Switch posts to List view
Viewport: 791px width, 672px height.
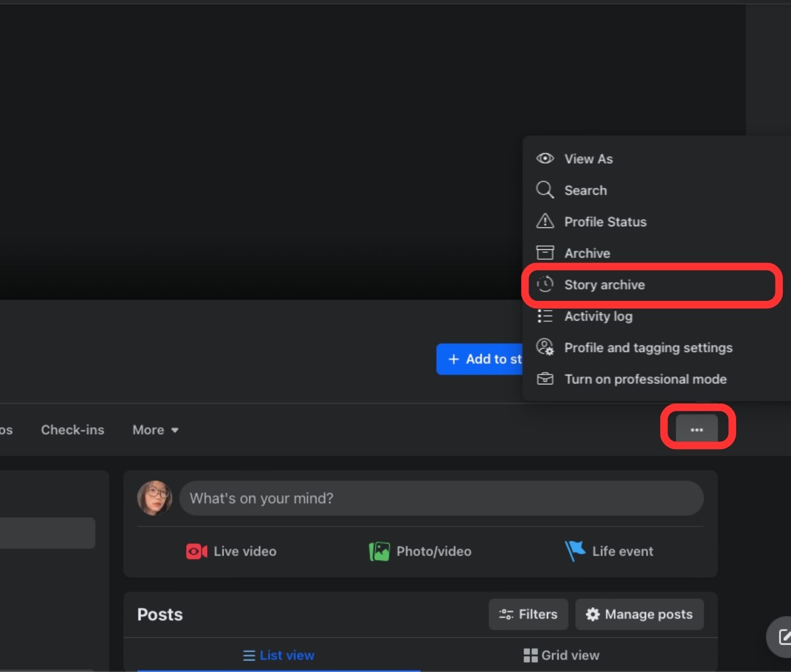278,655
